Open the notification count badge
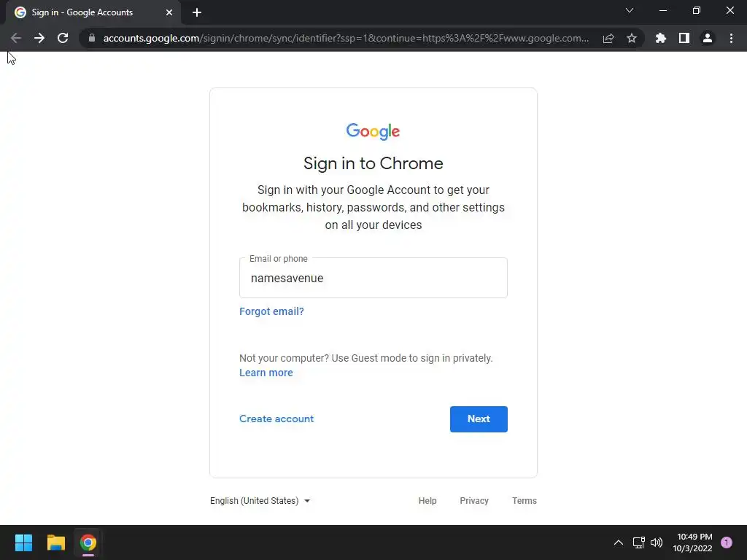747x560 pixels. 727,542
